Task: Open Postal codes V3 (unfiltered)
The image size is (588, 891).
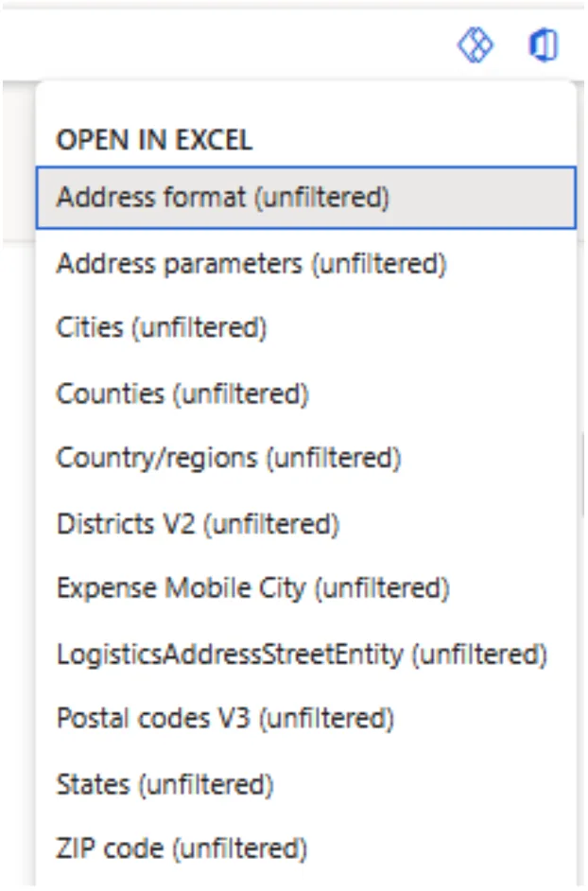Action: pyautogui.click(x=225, y=719)
